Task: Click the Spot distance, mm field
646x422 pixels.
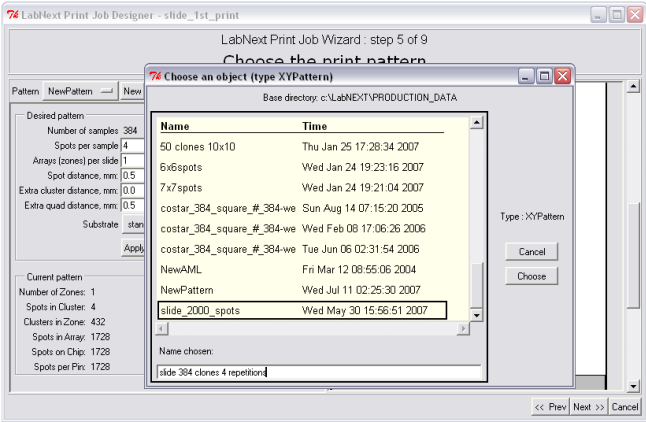Action: click(133, 176)
